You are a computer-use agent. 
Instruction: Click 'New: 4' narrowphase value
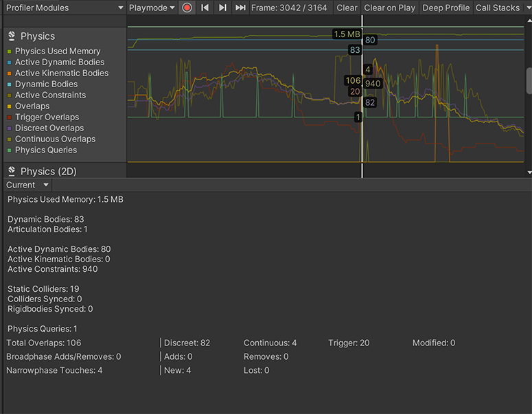[x=177, y=370]
